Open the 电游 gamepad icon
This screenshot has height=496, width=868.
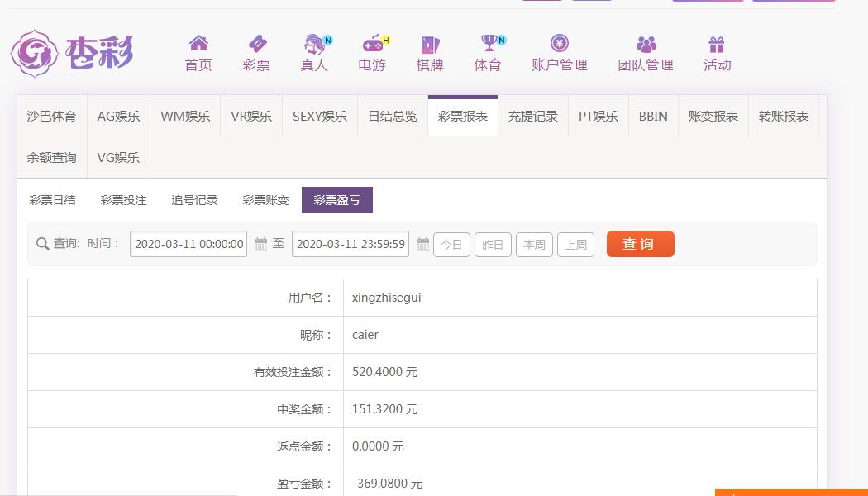pyautogui.click(x=374, y=43)
